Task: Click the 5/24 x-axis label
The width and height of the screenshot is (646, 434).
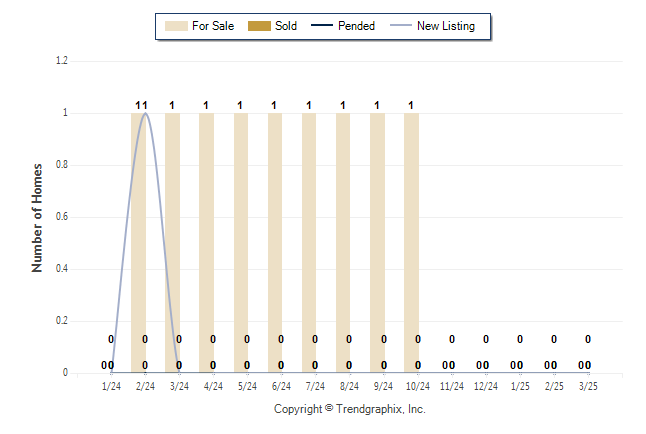Action: coord(247,386)
